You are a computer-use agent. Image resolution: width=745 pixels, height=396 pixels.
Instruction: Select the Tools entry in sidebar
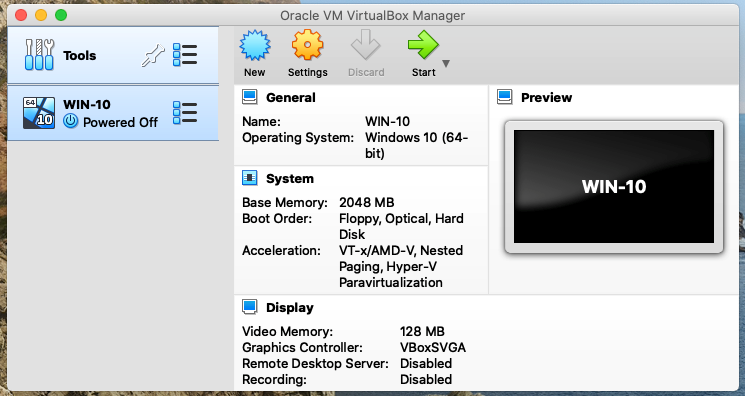113,55
